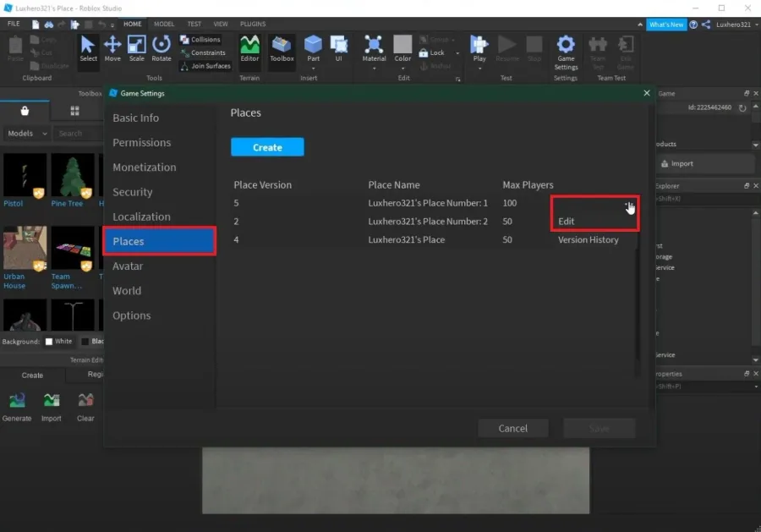Click the terrain Clear tool
The width and height of the screenshot is (761, 532).
click(85, 407)
